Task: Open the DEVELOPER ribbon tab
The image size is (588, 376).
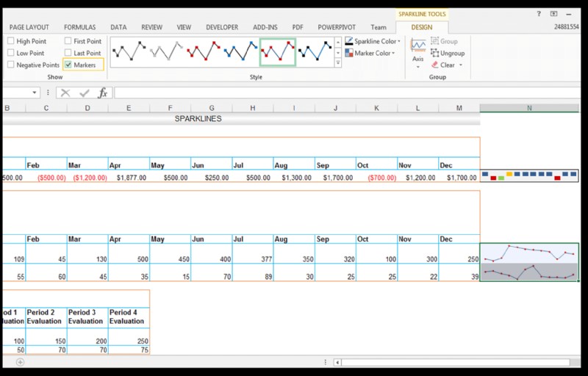Action: pos(221,27)
